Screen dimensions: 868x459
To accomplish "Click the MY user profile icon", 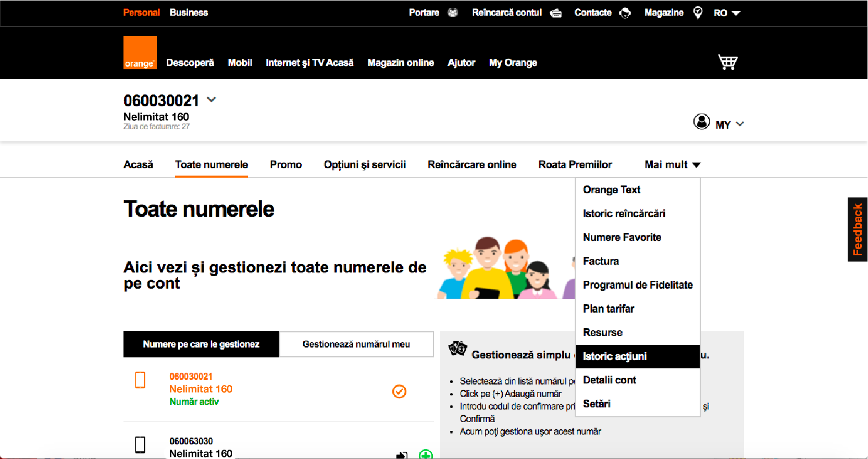I will pyautogui.click(x=701, y=122).
